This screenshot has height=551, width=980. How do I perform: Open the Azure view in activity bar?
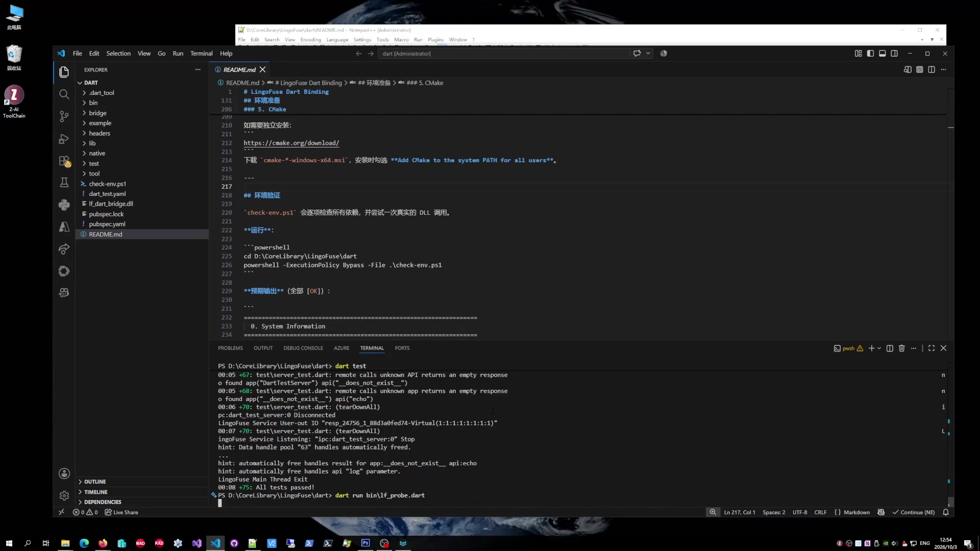pos(64,227)
